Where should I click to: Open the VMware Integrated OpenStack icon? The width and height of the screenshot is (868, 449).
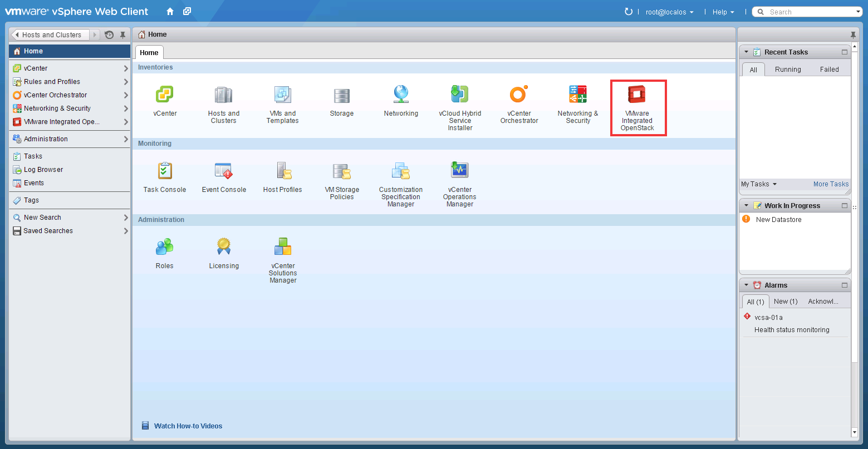[x=637, y=96]
